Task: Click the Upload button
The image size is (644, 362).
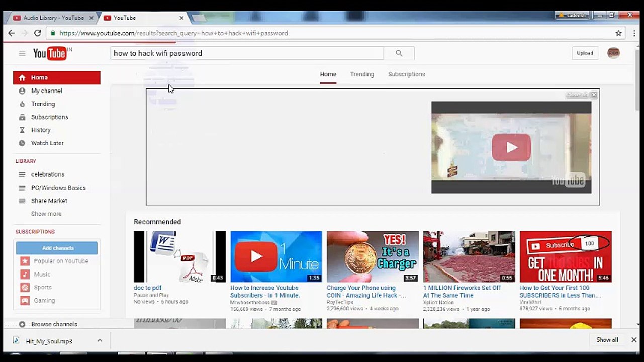Action: [585, 53]
